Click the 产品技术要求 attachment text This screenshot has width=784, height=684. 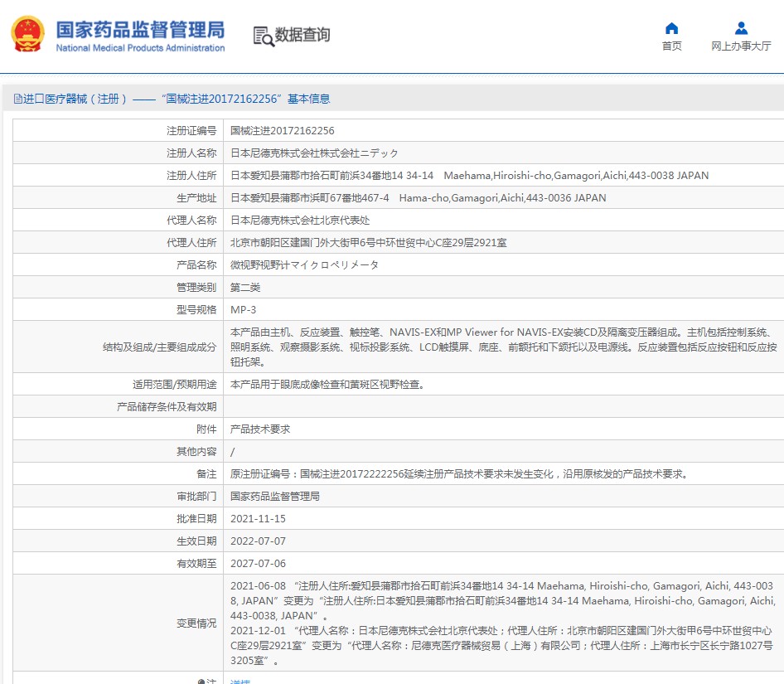260,429
